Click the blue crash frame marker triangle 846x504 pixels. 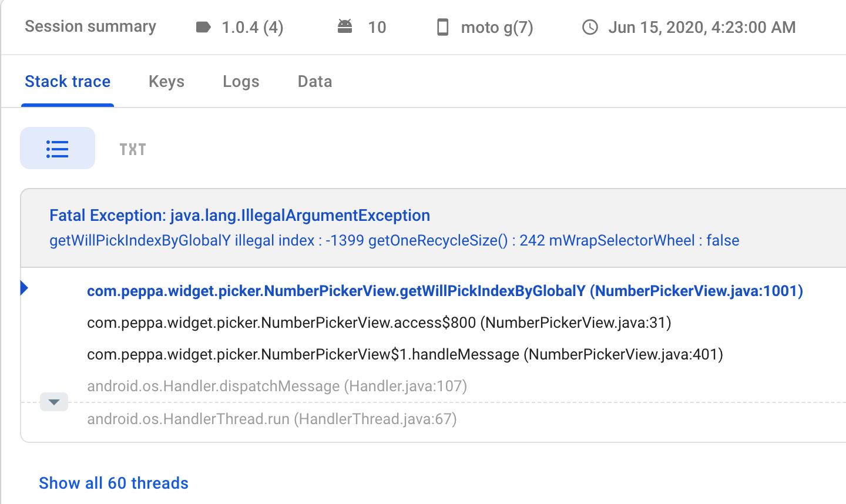click(x=23, y=287)
